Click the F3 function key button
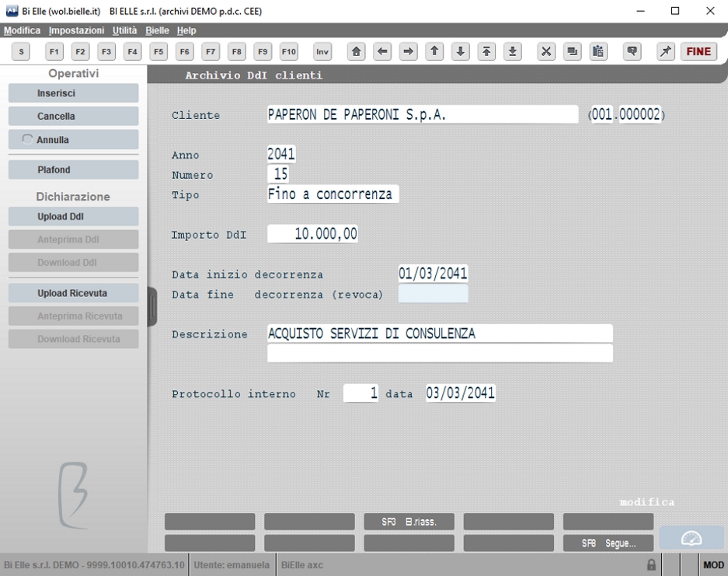Screen dimensions: 728x576 coord(106,51)
